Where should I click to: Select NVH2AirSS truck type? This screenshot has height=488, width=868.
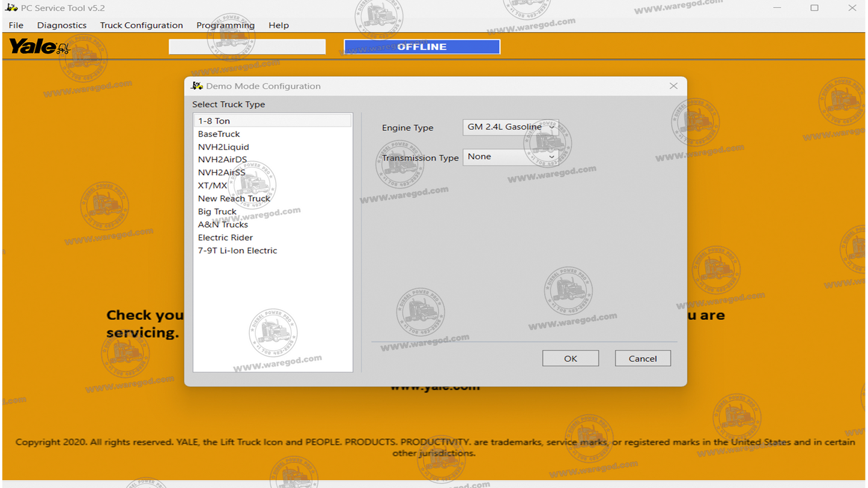click(x=272, y=172)
